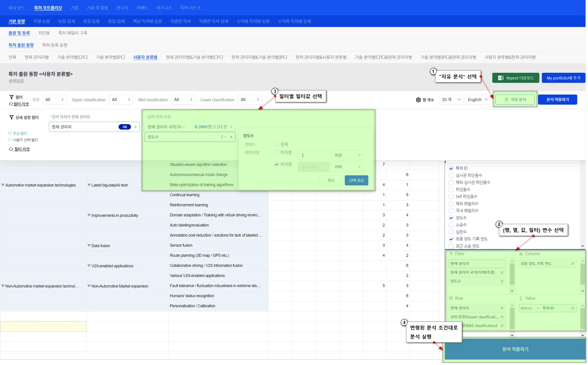Open the 특허 리스크 menu

[x=190, y=8]
